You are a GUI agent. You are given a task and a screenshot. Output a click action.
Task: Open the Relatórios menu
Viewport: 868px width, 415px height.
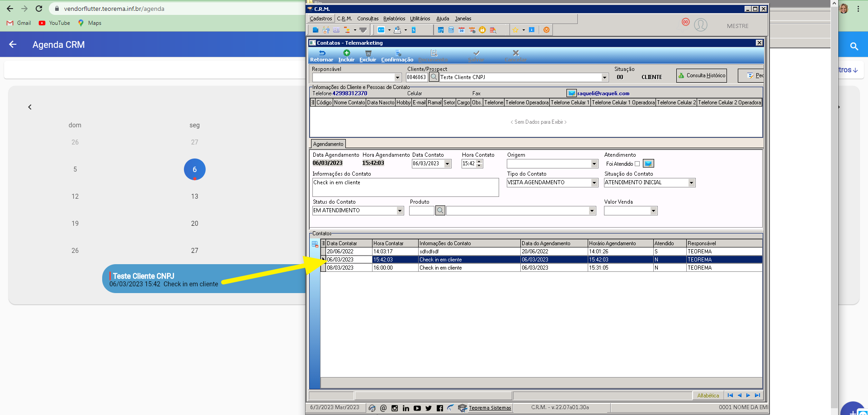[x=394, y=19]
